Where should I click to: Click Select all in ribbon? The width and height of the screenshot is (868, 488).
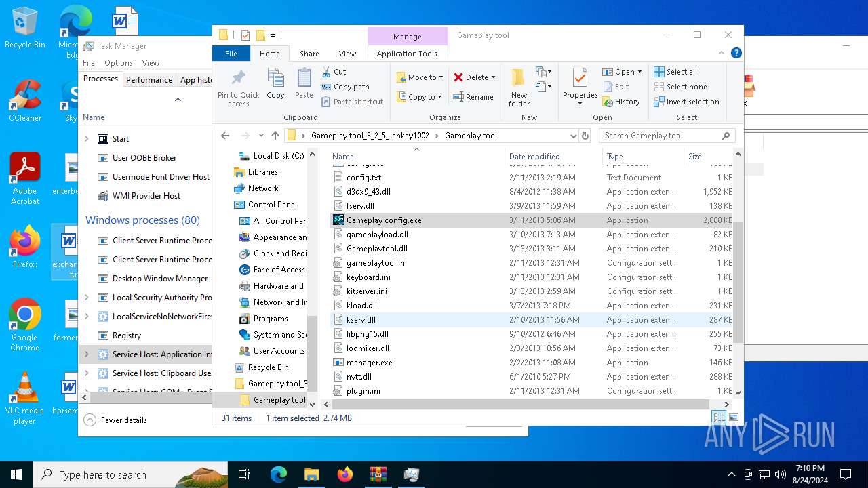click(x=675, y=72)
